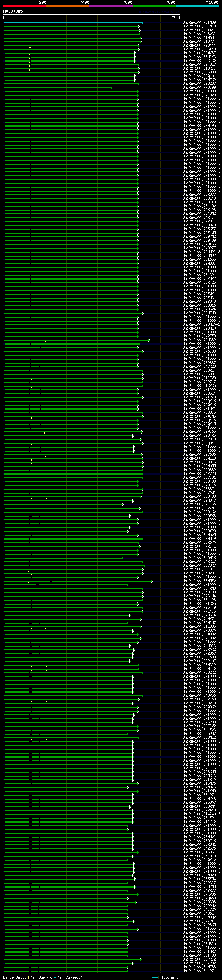
Task: Select label UniRef100_A7QJA1
Action: pos(199,76)
